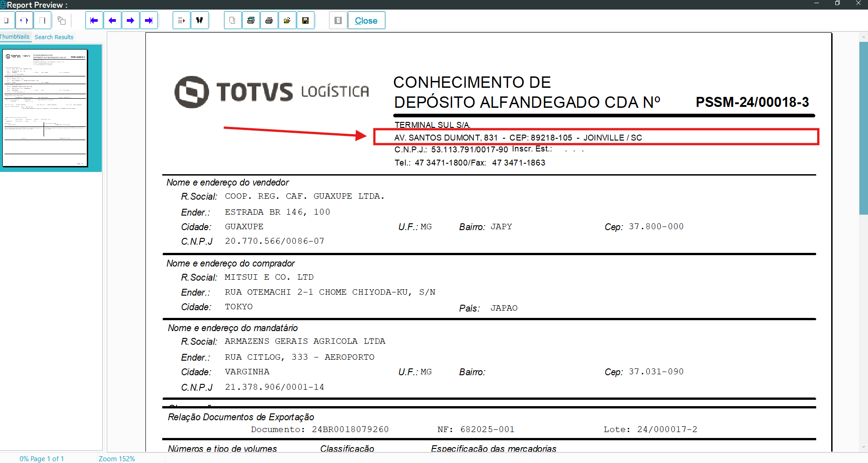
Task: Click the 'Page 1 of 1' status text
Action: tap(47, 458)
